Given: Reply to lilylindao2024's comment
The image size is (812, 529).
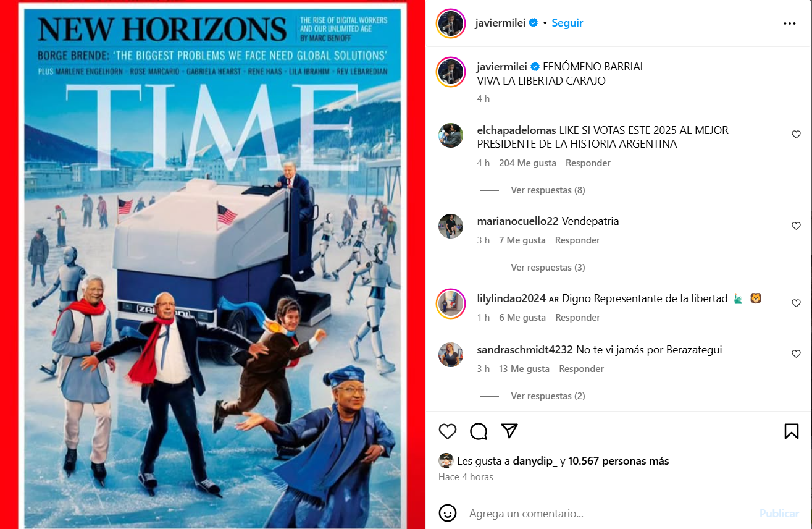Looking at the screenshot, I should [x=577, y=318].
